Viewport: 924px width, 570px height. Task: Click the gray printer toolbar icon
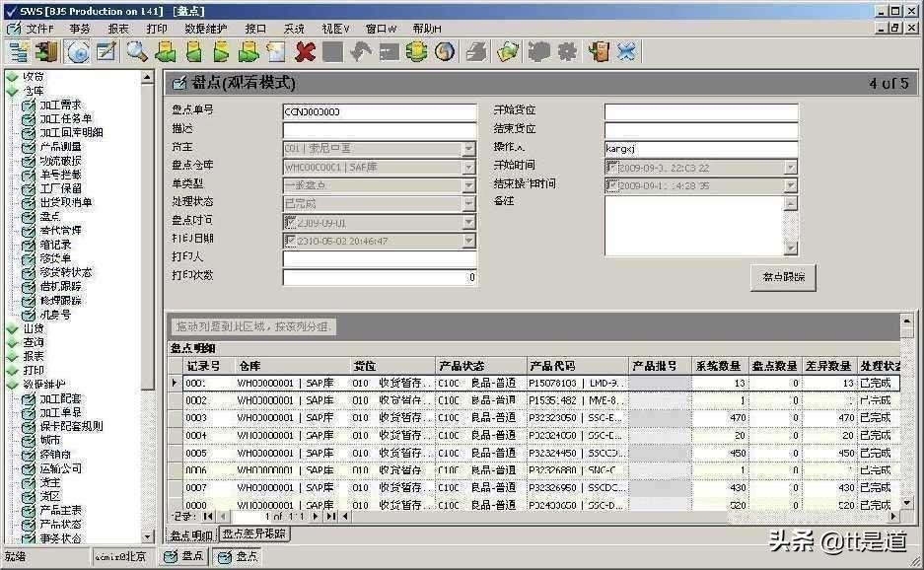point(476,52)
